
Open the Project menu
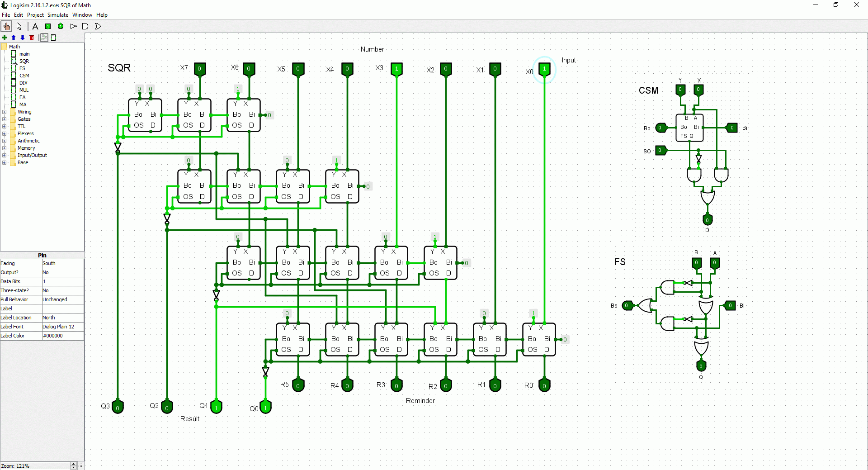pyautogui.click(x=35, y=15)
